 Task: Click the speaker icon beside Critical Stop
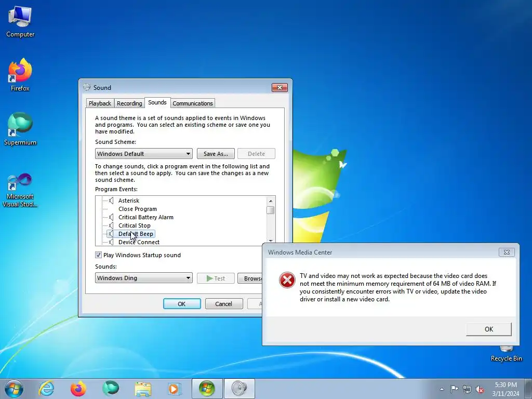pyautogui.click(x=111, y=225)
